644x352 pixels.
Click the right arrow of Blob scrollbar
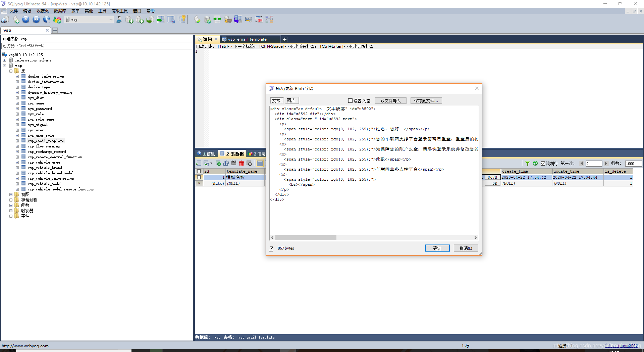tap(475, 238)
